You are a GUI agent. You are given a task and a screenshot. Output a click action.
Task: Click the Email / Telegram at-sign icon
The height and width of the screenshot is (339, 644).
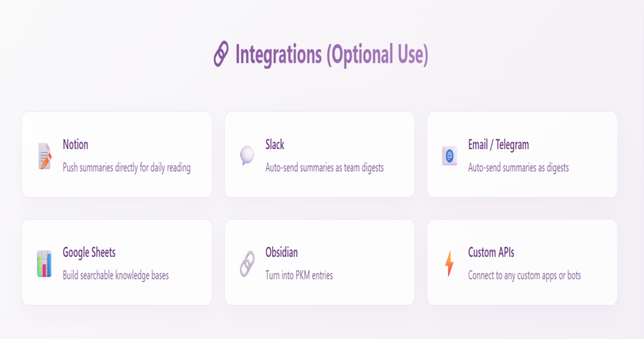point(450,156)
